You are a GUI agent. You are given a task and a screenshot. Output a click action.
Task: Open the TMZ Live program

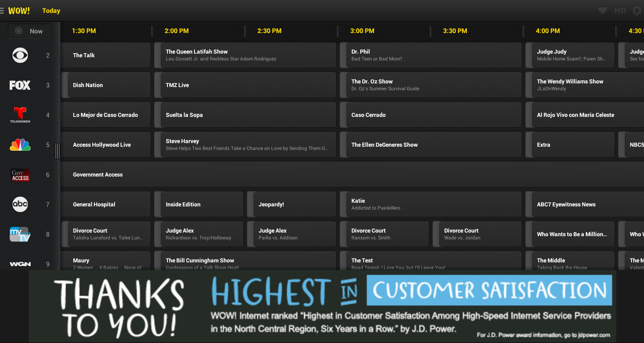[x=245, y=85]
